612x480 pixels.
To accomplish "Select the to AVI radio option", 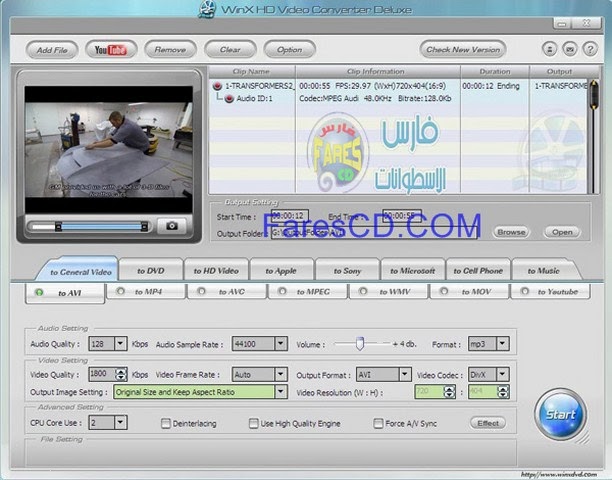I will coord(39,292).
